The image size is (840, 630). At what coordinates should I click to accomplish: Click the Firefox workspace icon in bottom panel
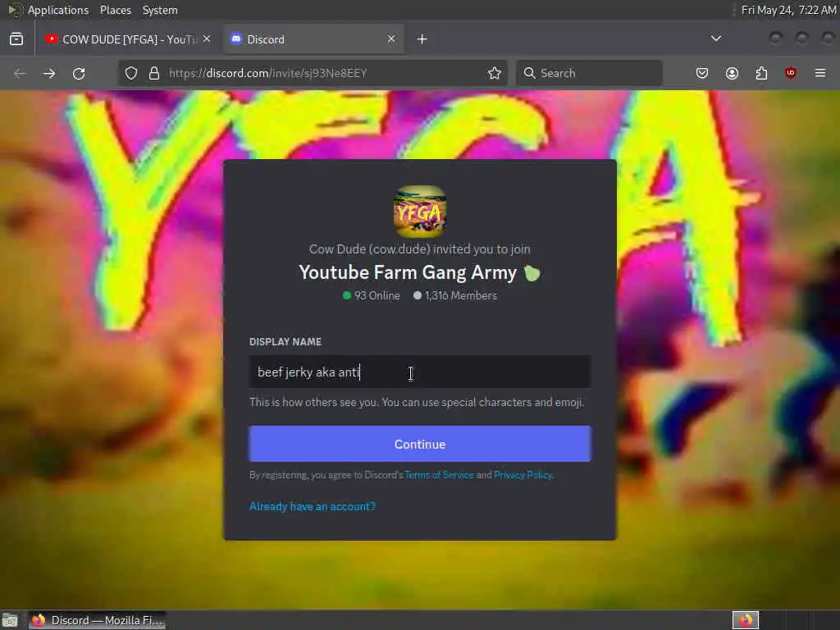746,620
